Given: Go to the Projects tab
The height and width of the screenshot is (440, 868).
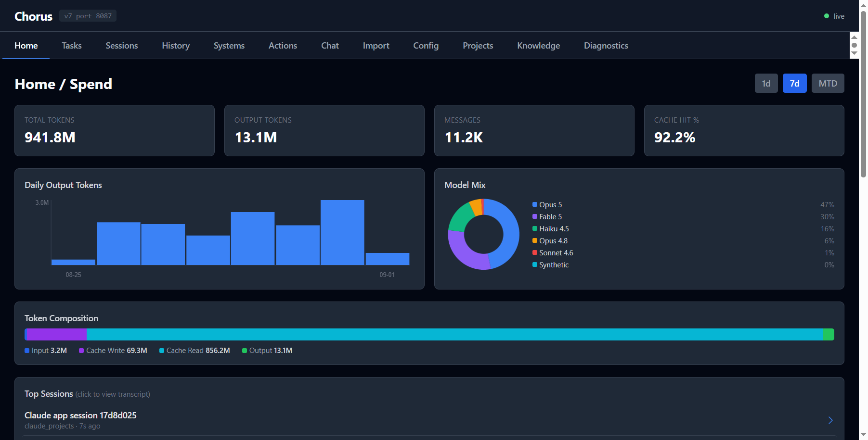Looking at the screenshot, I should coord(478,46).
